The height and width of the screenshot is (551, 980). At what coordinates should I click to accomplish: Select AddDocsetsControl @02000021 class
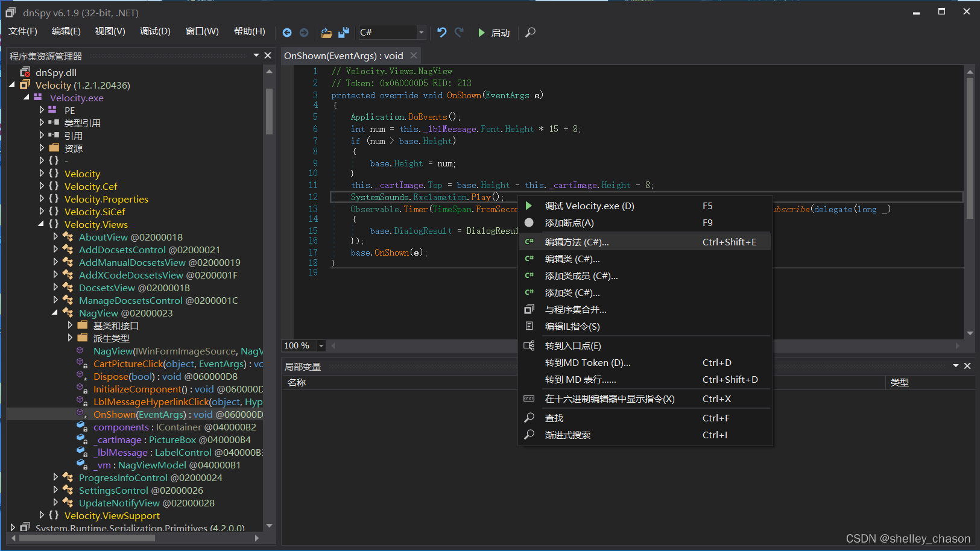pyautogui.click(x=150, y=250)
